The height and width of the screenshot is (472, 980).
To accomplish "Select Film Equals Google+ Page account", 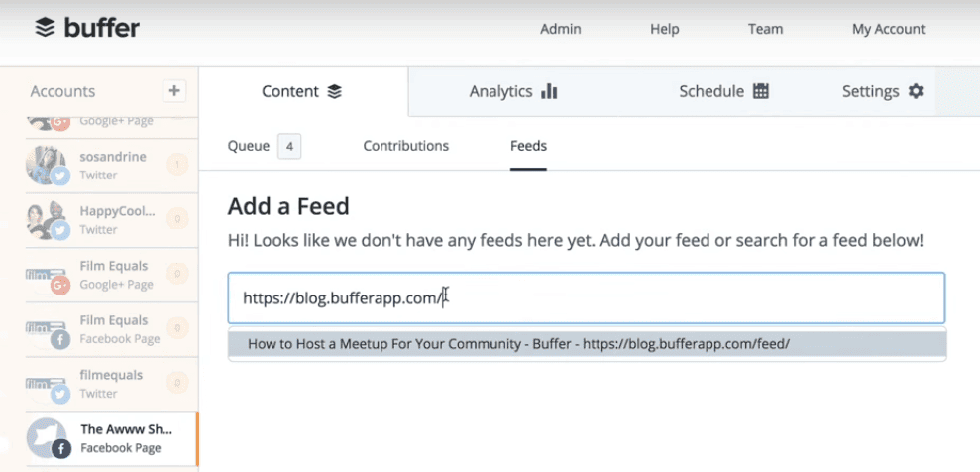I will [111, 275].
